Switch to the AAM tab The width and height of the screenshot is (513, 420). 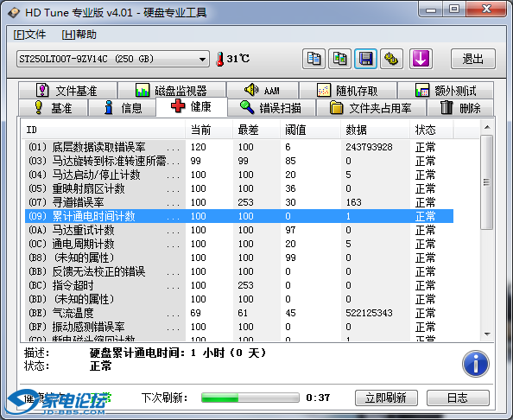263,91
